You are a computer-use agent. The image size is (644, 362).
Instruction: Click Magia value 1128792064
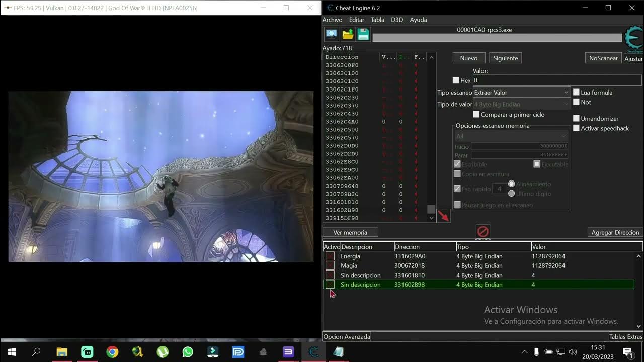[548, 266]
